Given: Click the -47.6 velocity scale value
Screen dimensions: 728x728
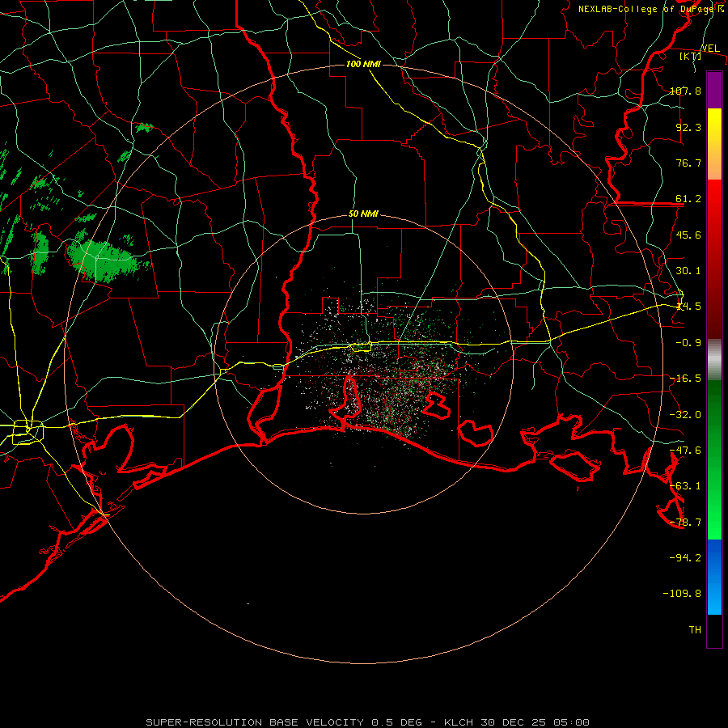Looking at the screenshot, I should [685, 451].
